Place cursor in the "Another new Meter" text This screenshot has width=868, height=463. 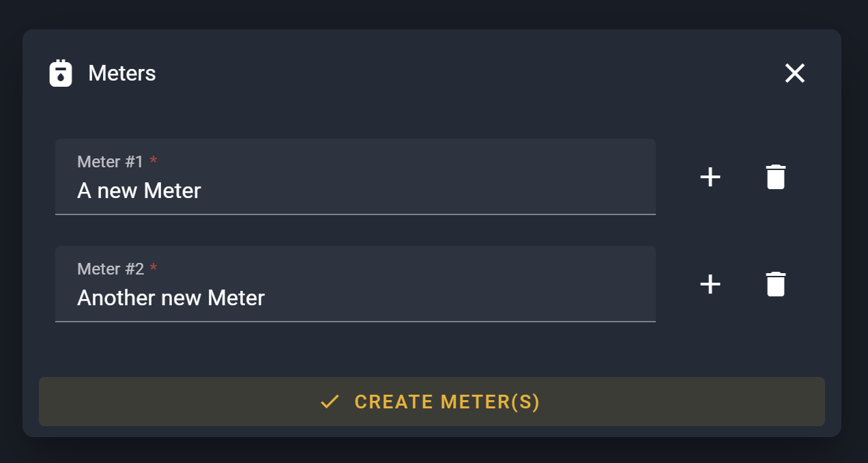point(171,298)
